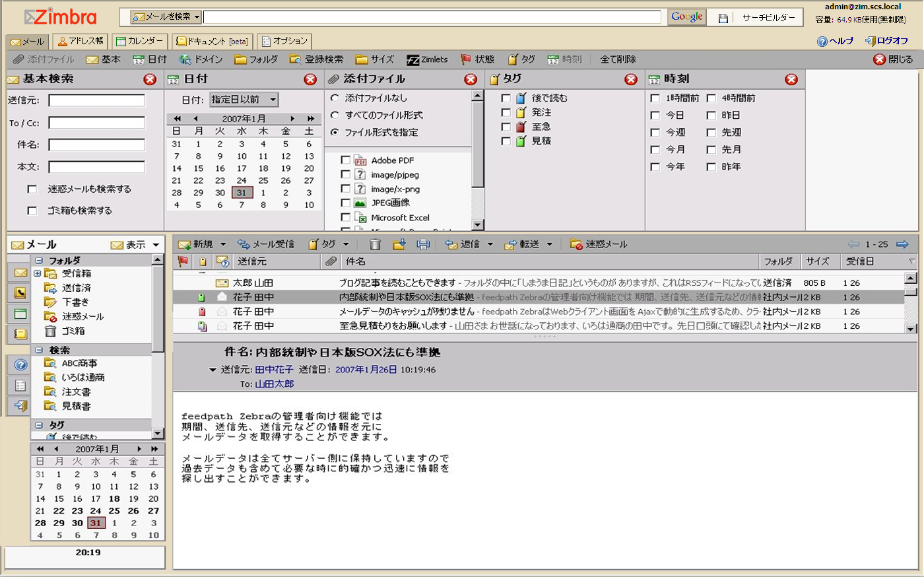Open the 指定日以前 date dropdown
Screen dimensions: 924x577
tap(244, 100)
